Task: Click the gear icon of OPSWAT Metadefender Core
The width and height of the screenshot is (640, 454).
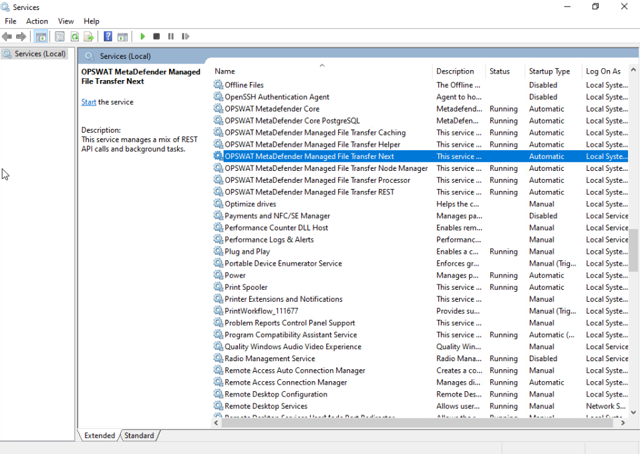Action: click(x=218, y=109)
